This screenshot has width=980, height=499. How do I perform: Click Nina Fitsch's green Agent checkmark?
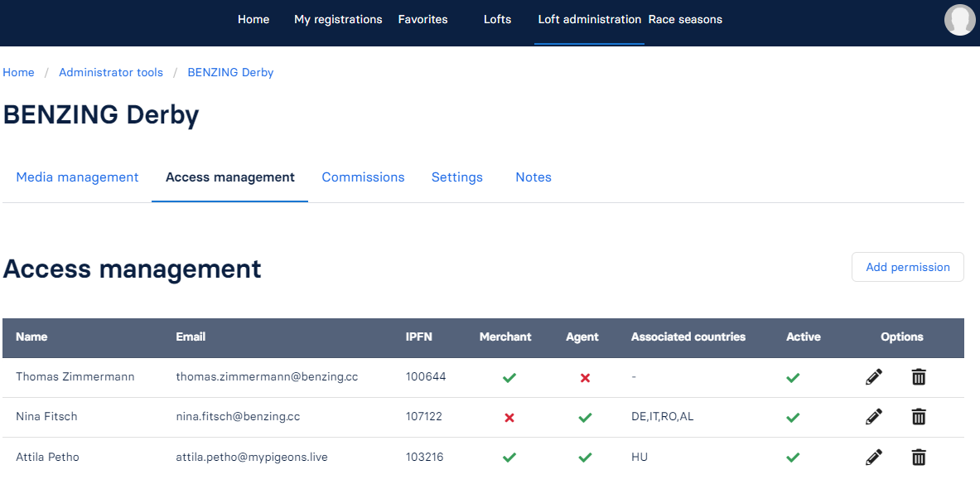585,418
